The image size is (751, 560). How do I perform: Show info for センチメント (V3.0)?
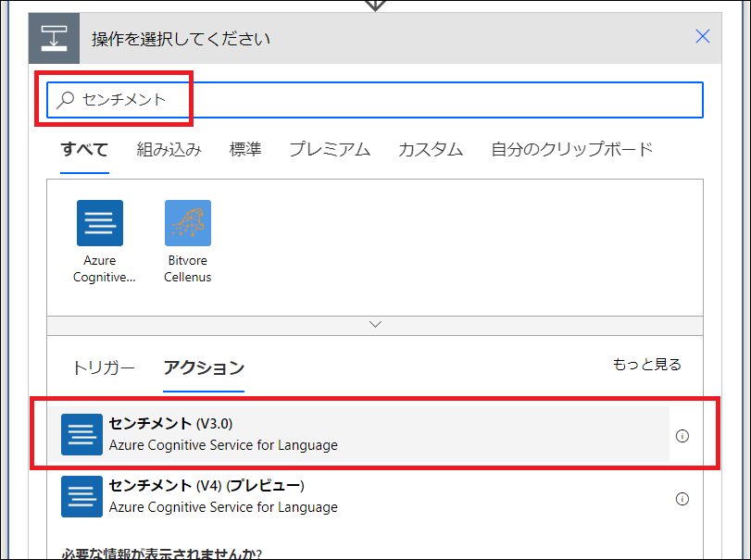(682, 436)
